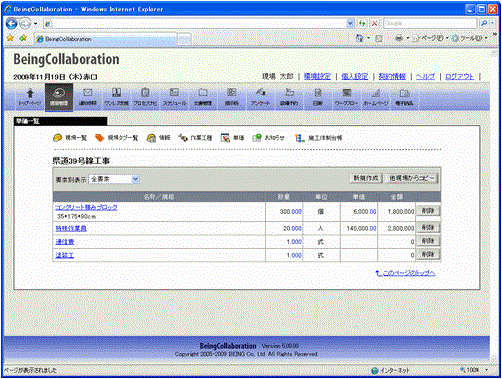Open 文書管理 folder toolbar icon
The image size is (502, 379).
(x=203, y=97)
